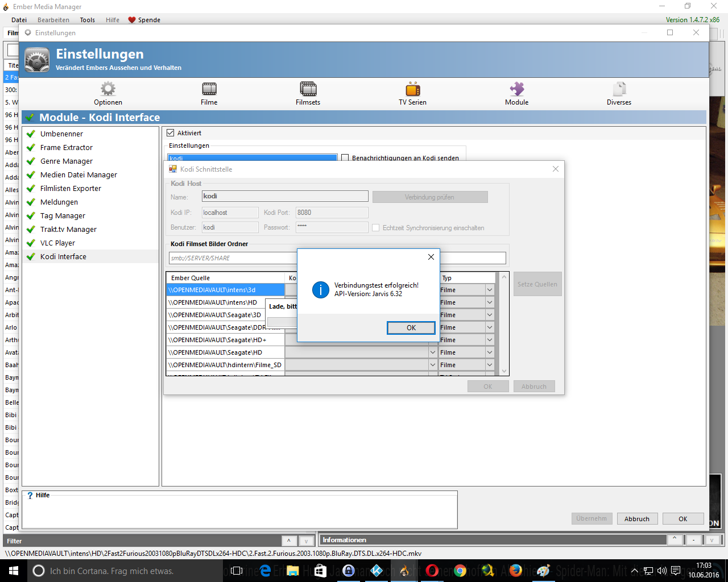The height and width of the screenshot is (582, 728).
Task: Select the \\OPENMEDIAVAULT\Seagate\HD+ source row
Action: (x=226, y=340)
